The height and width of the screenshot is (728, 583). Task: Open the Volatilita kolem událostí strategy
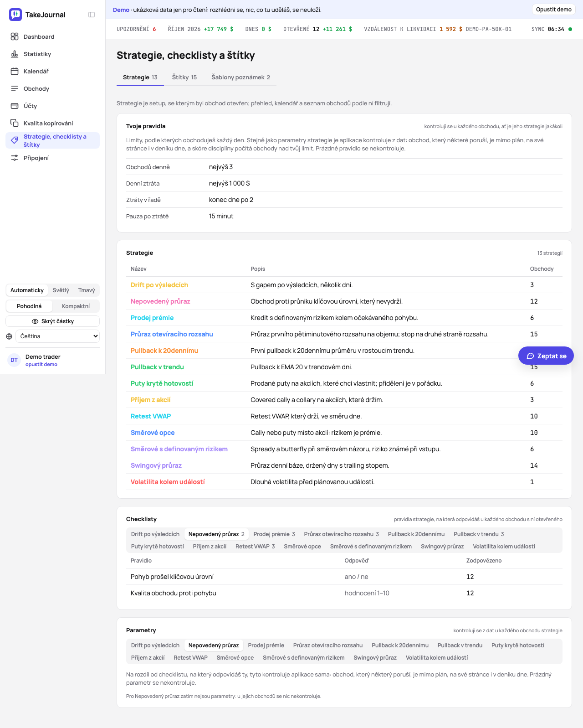[168, 482]
